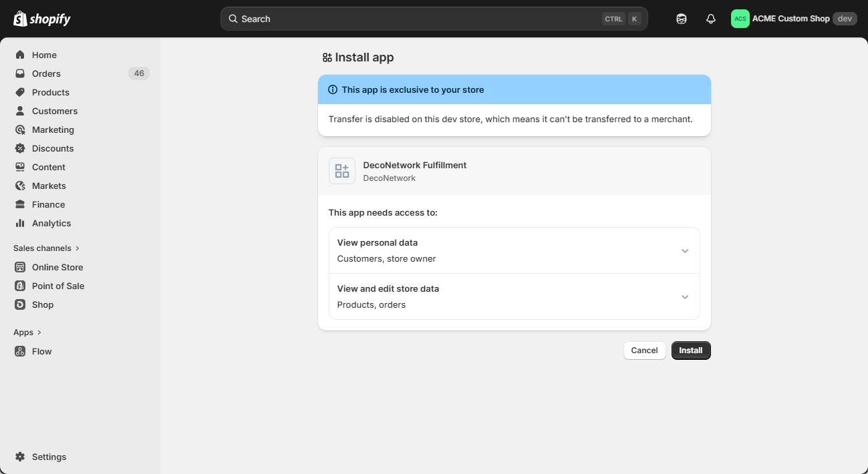Click the Finance bank icon
This screenshot has height=474, width=868.
tap(20, 204)
